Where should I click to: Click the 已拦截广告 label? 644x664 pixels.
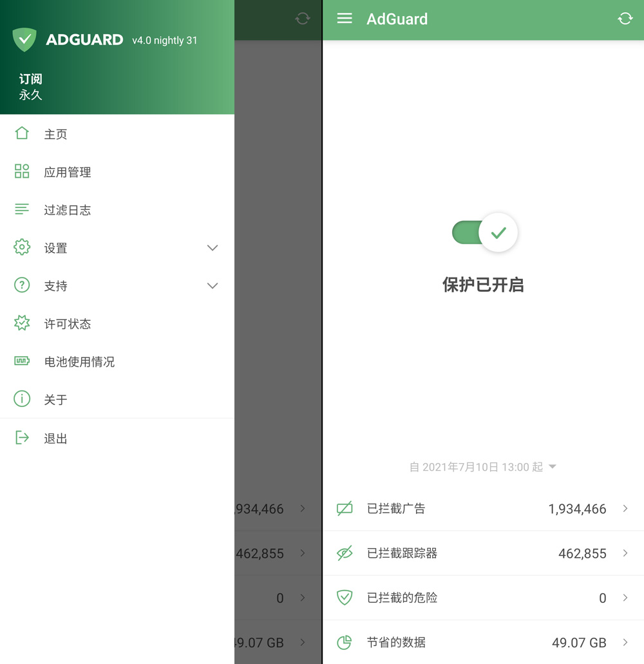click(x=396, y=508)
